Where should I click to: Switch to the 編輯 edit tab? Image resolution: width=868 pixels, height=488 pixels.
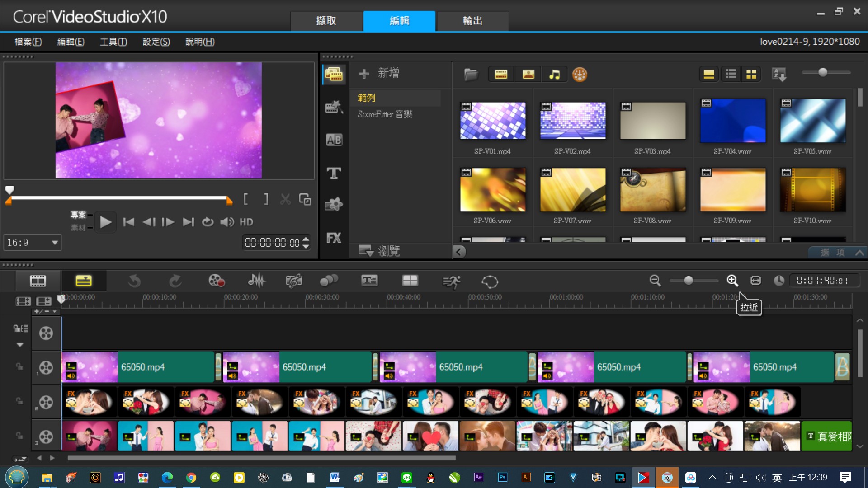point(399,21)
